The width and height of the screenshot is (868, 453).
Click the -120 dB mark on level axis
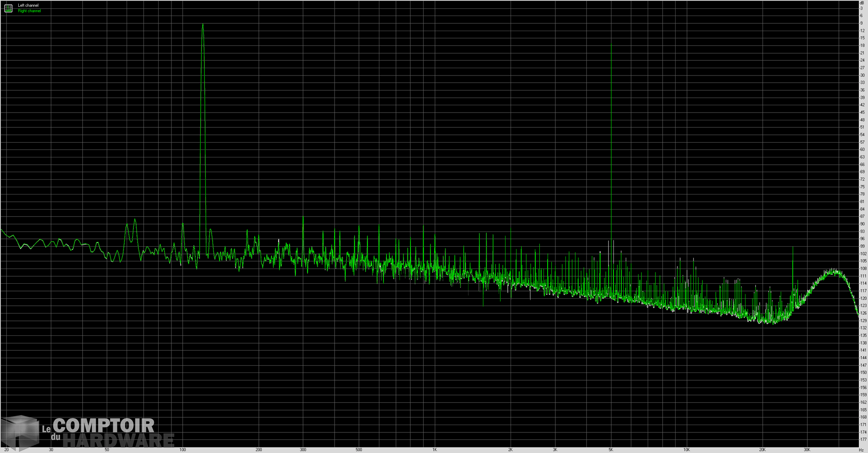[862, 298]
